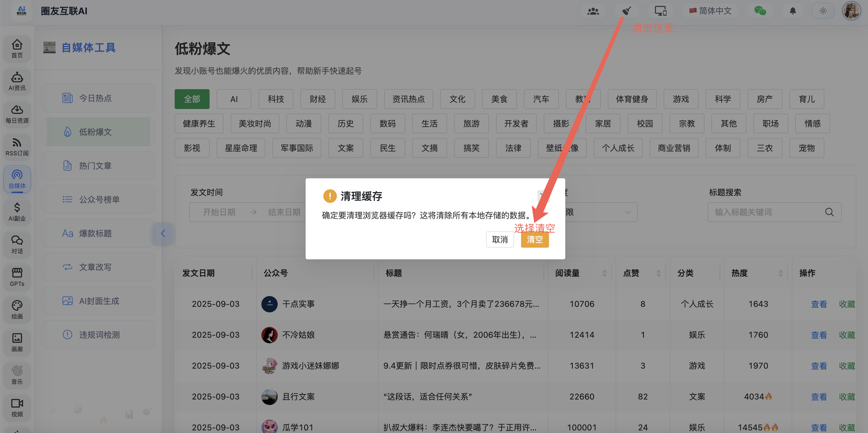Viewport: 868px width, 433px height.
Task: Open 爆款标题 menu item
Action: coord(98,233)
